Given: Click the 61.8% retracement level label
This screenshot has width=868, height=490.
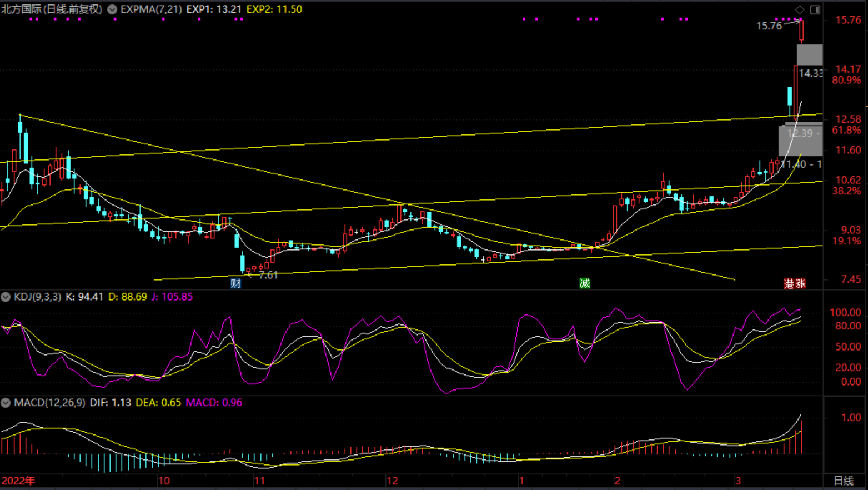Looking at the screenshot, I should pos(846,130).
